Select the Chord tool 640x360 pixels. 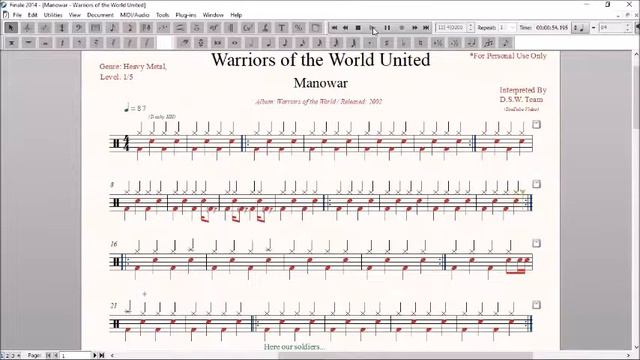coord(248,28)
